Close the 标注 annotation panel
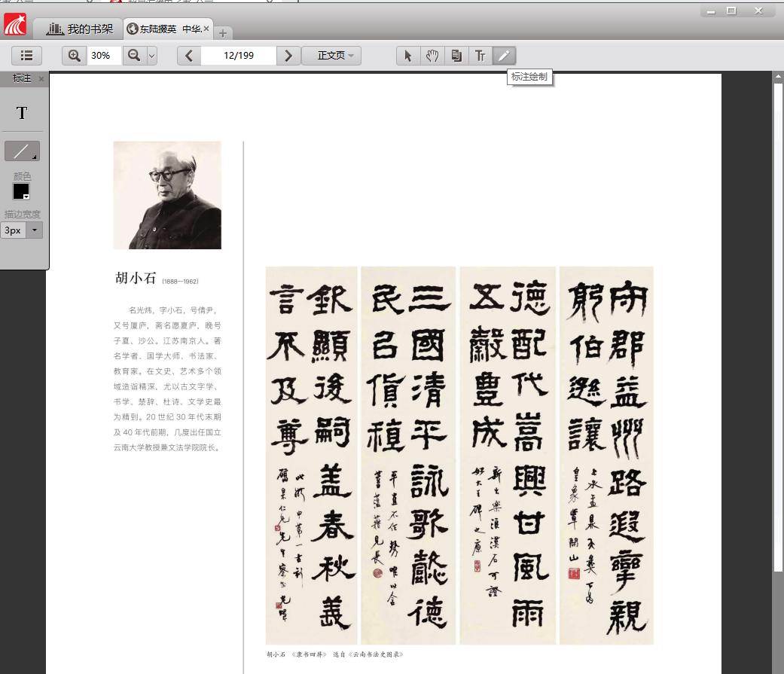The height and width of the screenshot is (674, 784). [41, 79]
